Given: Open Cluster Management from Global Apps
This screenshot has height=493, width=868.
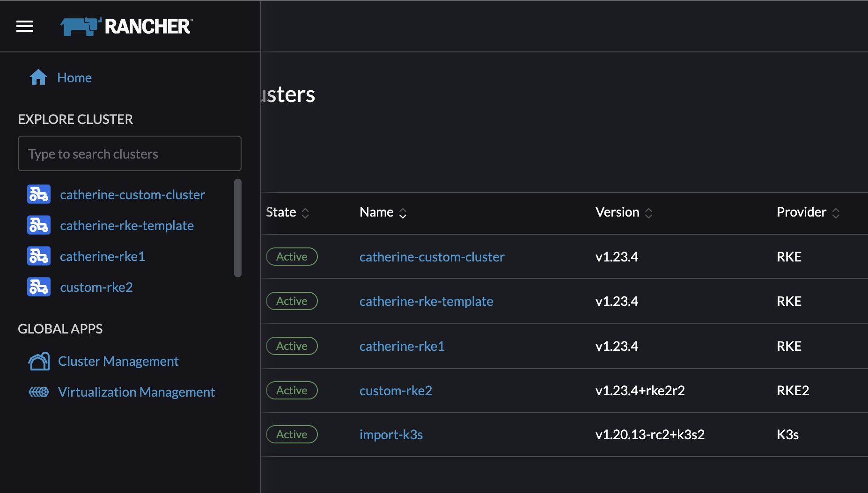Looking at the screenshot, I should pos(118,361).
